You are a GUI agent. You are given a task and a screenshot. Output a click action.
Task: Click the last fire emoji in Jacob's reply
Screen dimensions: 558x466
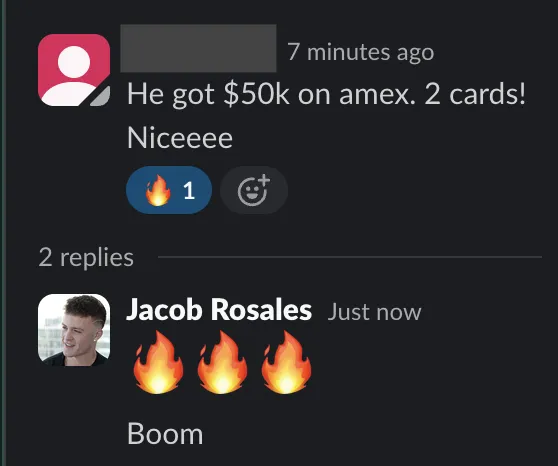(286, 362)
